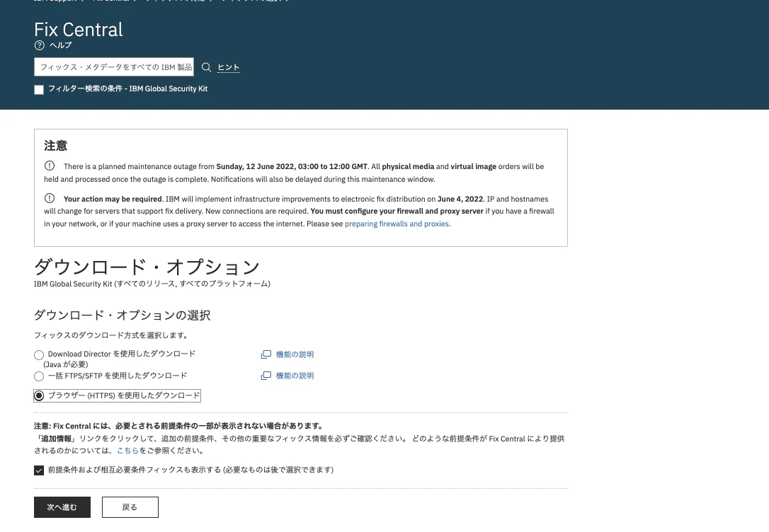
Task: Click the 戻る back button
Action: tap(130, 507)
